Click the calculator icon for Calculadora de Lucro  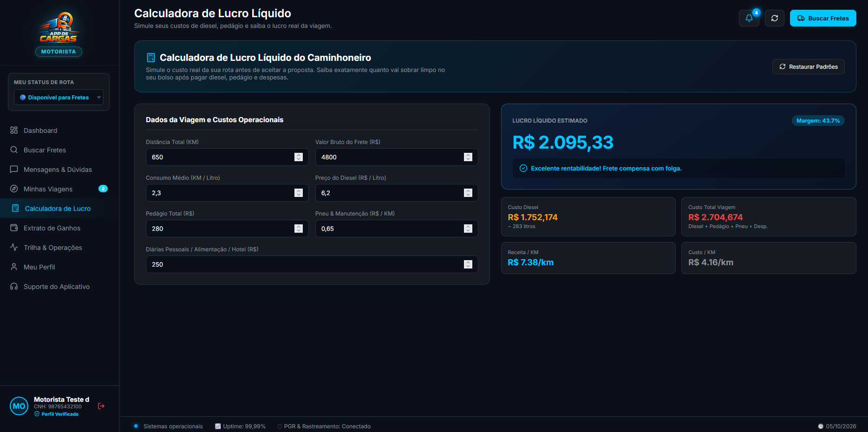[x=15, y=208]
